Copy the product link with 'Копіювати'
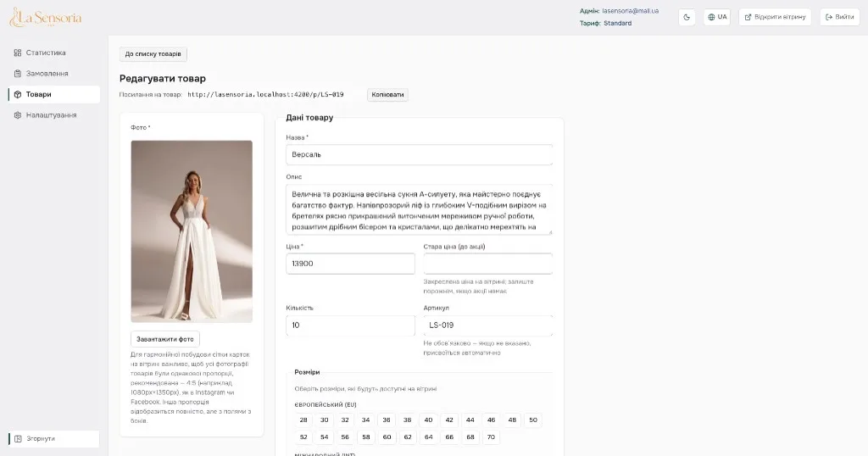The width and height of the screenshot is (868, 456). [387, 95]
